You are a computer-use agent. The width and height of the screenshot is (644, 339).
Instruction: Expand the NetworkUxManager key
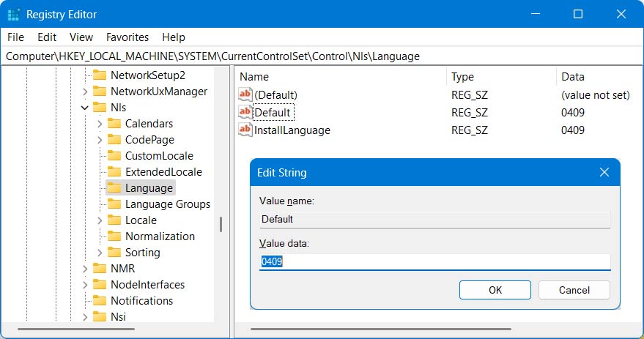(x=85, y=92)
